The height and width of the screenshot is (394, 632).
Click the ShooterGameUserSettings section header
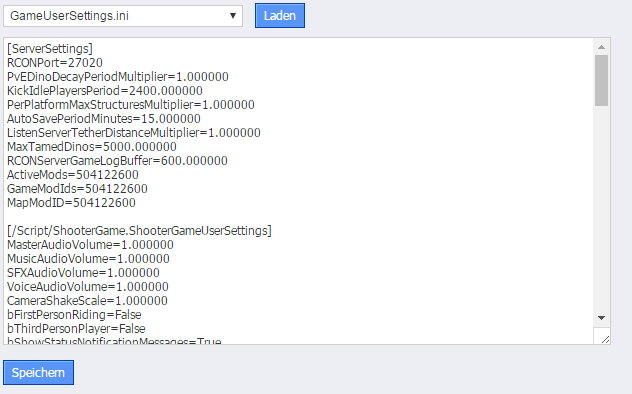[x=139, y=231]
